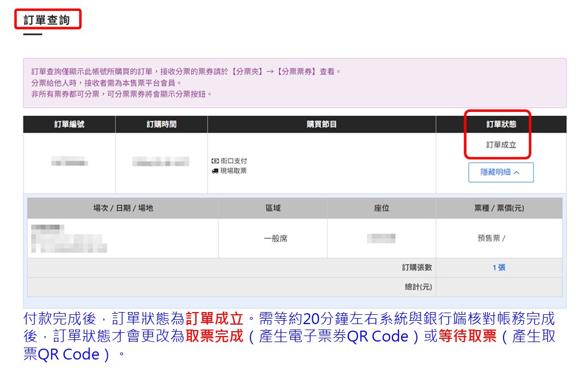The height and width of the screenshot is (371, 588).
Task: Click the red 取票完成 text in instructions
Action: pos(214,336)
